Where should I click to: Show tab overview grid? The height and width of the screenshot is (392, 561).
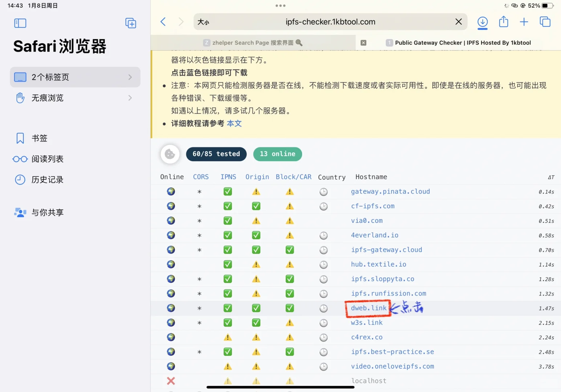pyautogui.click(x=545, y=22)
